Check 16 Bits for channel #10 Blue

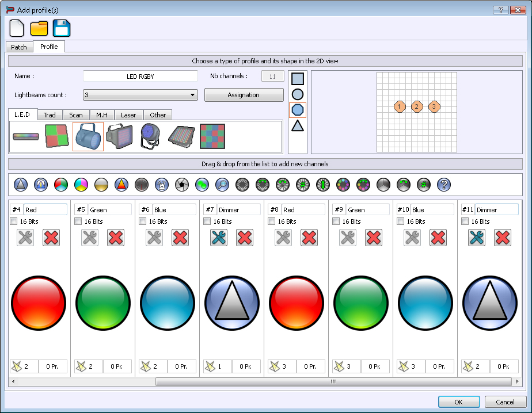[401, 221]
